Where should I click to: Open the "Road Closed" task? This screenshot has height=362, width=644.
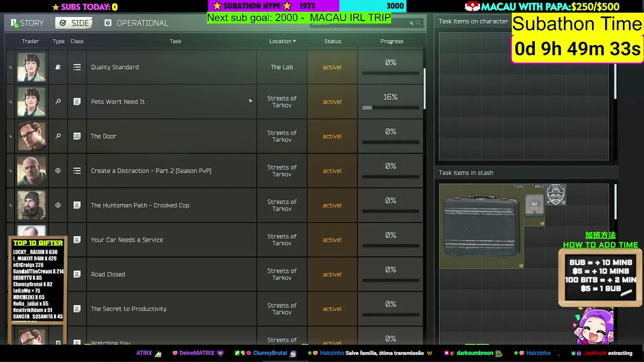tap(108, 275)
